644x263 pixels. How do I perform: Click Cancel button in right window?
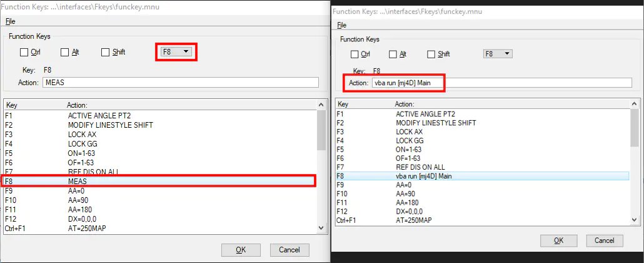coord(605,240)
